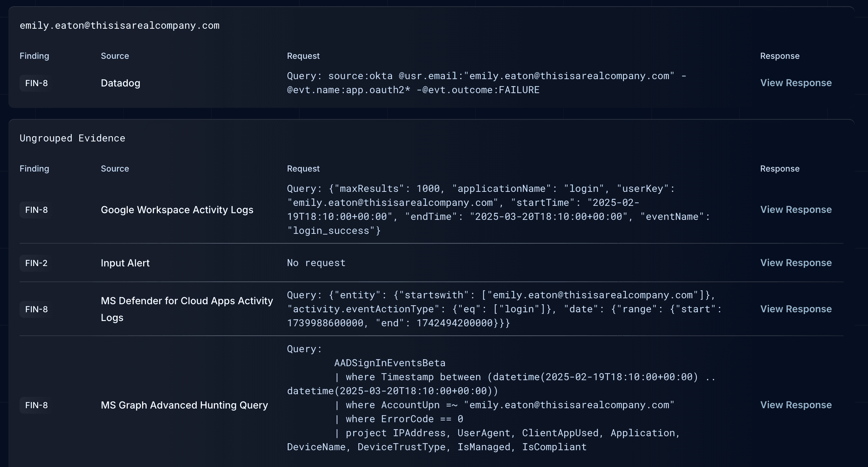Click Source column header in Ungrouped Evidence
Screen dimensions: 868x467
coord(115,169)
